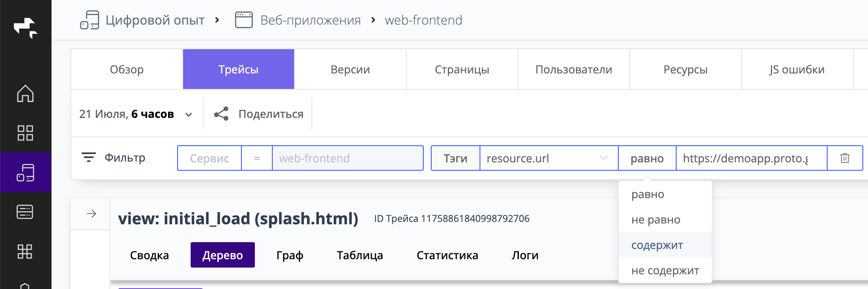Screen dimensions: 868x289
Task: Go to Цифровой опыт breadcrumb
Action: 155,20
